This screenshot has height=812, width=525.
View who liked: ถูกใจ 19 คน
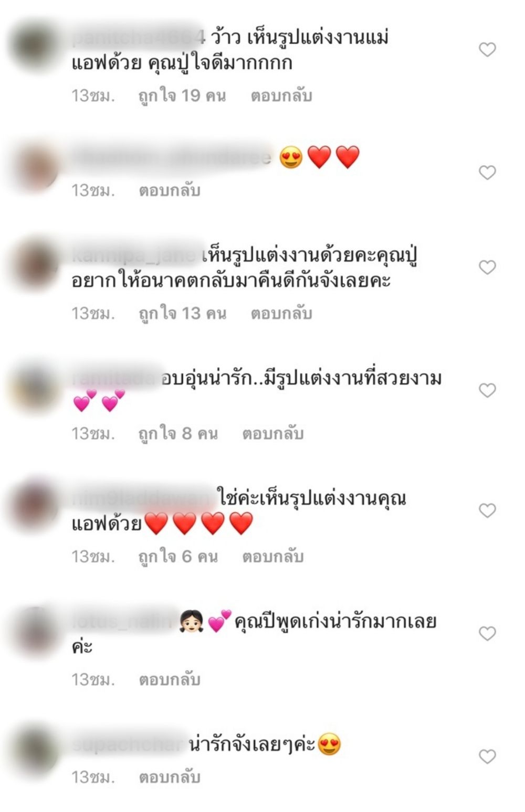pyautogui.click(x=182, y=96)
